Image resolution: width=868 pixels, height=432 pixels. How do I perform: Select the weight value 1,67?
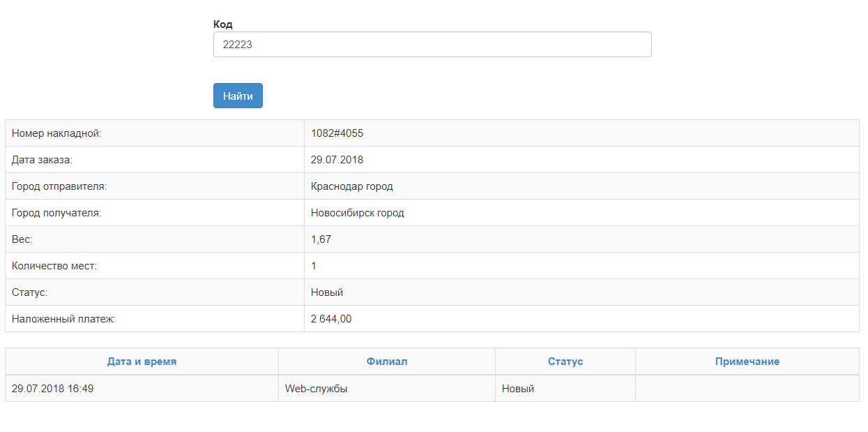(x=321, y=239)
